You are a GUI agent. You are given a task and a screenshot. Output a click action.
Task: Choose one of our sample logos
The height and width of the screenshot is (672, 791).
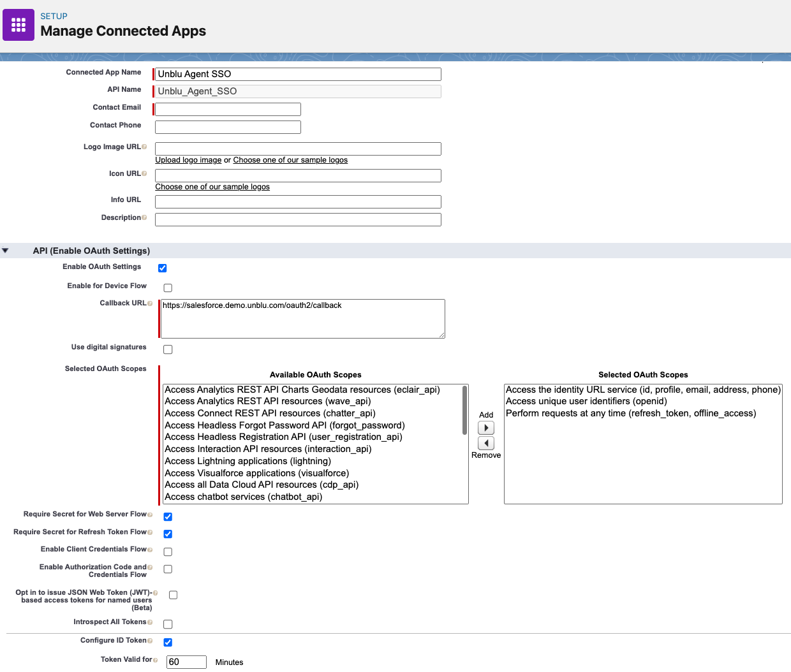pos(290,159)
